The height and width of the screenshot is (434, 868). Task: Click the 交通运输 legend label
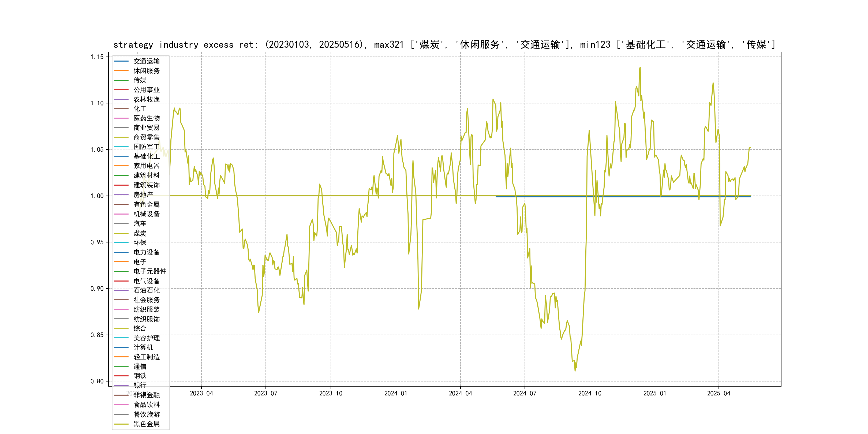147,61
